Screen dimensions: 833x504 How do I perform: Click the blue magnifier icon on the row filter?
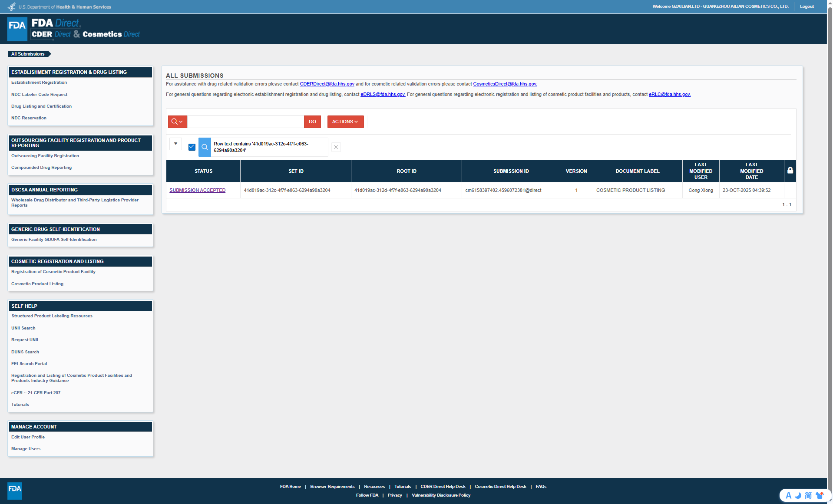[205, 147]
